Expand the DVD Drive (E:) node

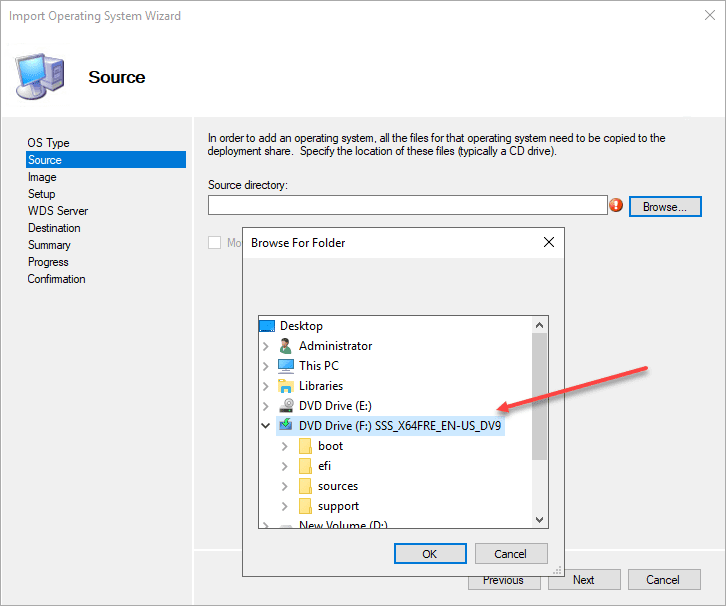[266, 406]
